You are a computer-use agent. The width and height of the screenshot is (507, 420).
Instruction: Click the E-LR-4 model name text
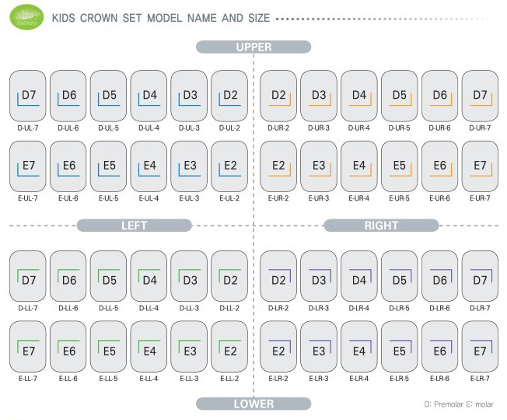coord(359,379)
